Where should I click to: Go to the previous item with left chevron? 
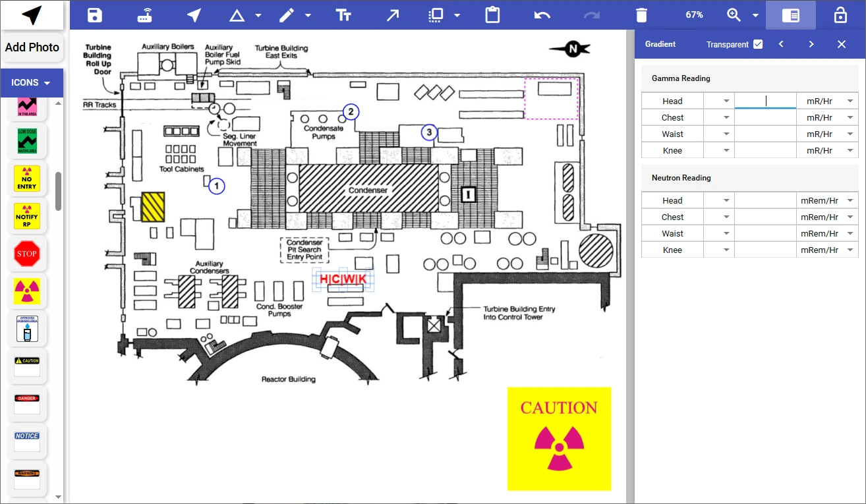[x=781, y=44]
